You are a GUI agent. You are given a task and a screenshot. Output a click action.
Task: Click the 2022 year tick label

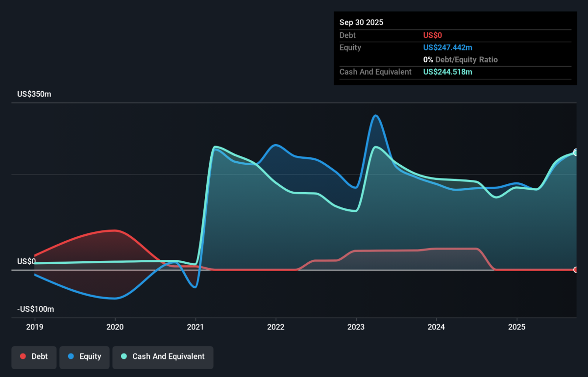[x=276, y=327]
